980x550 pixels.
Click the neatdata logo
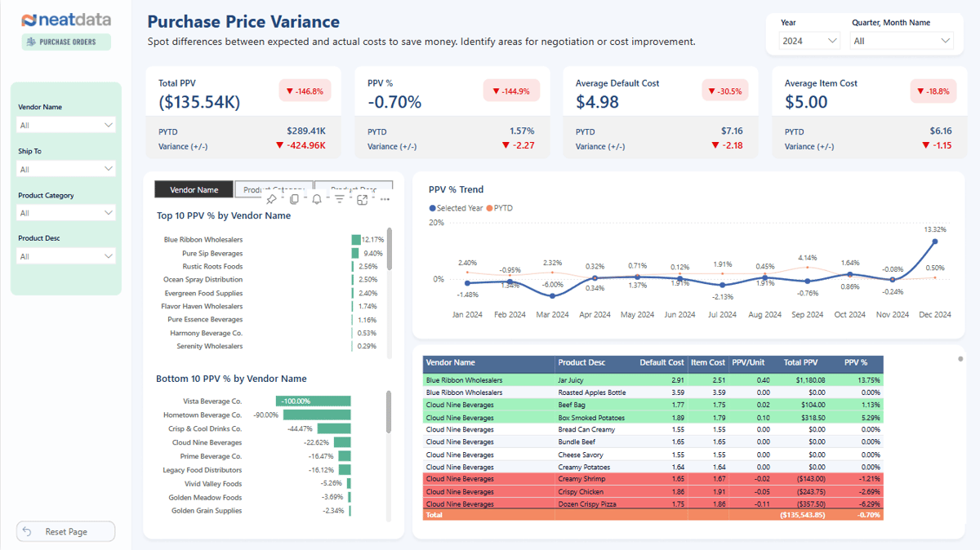65,20
